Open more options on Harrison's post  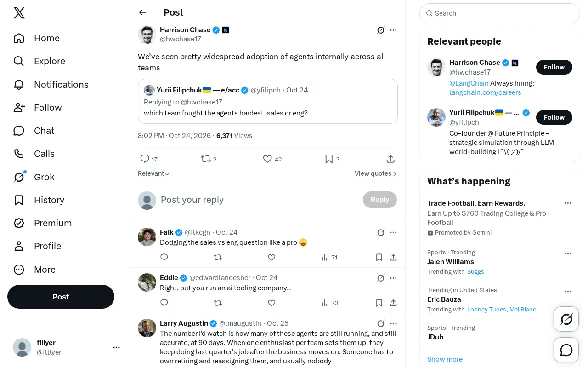[393, 30]
